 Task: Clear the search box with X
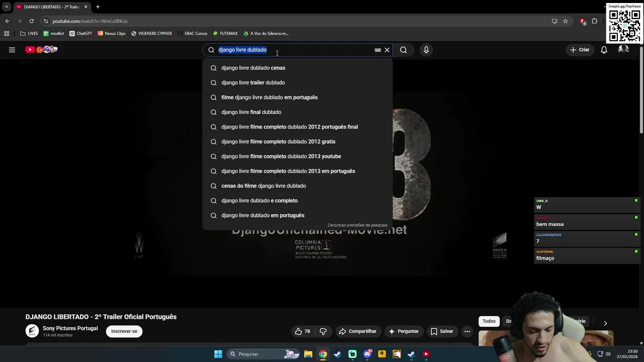tap(387, 50)
